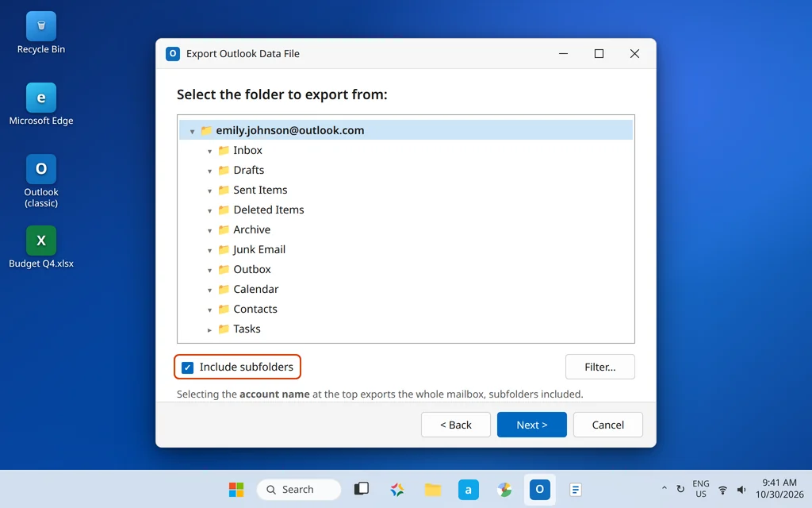The width and height of the screenshot is (812, 508).
Task: Click the Tasks folder icon
Action: 224,329
